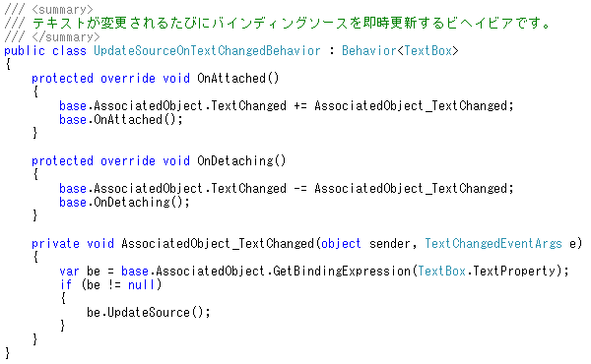Click TextChangedEventArgs parameter type
This screenshot has width=591, height=364.
point(493,244)
